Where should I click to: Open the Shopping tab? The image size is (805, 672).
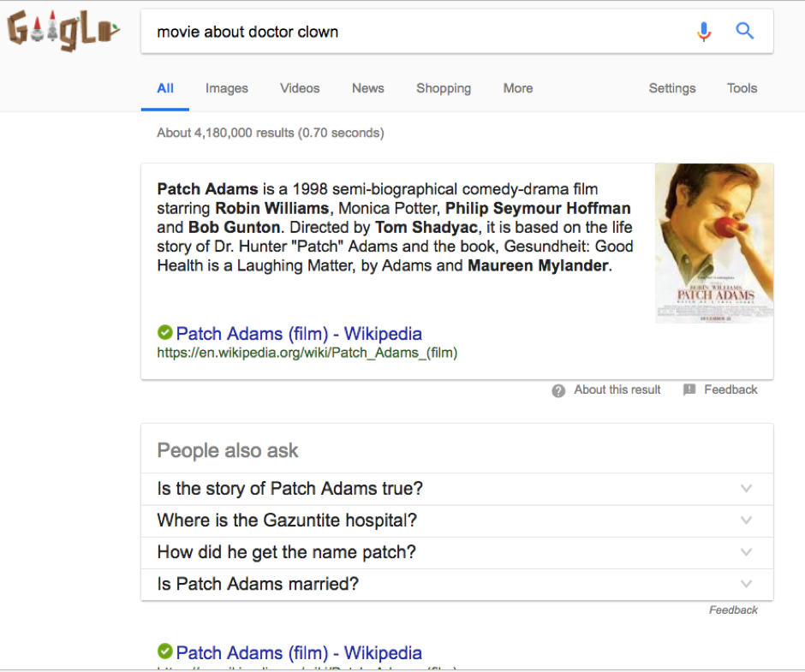pos(444,88)
